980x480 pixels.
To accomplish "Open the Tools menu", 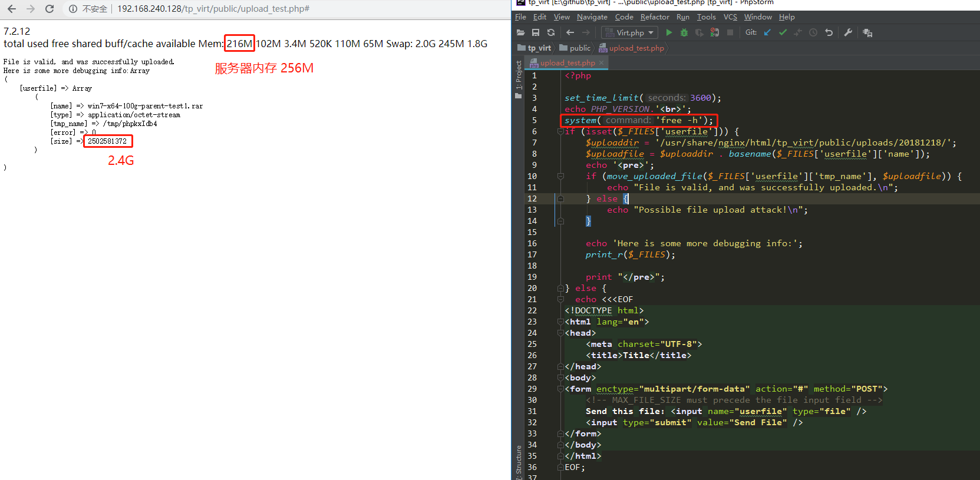I will 707,17.
